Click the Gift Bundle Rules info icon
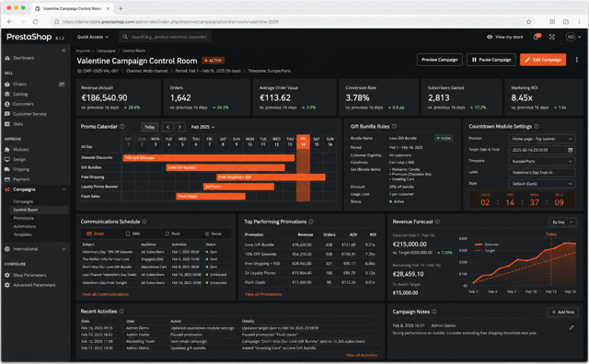Screen dimensions: 589x364 (394, 127)
